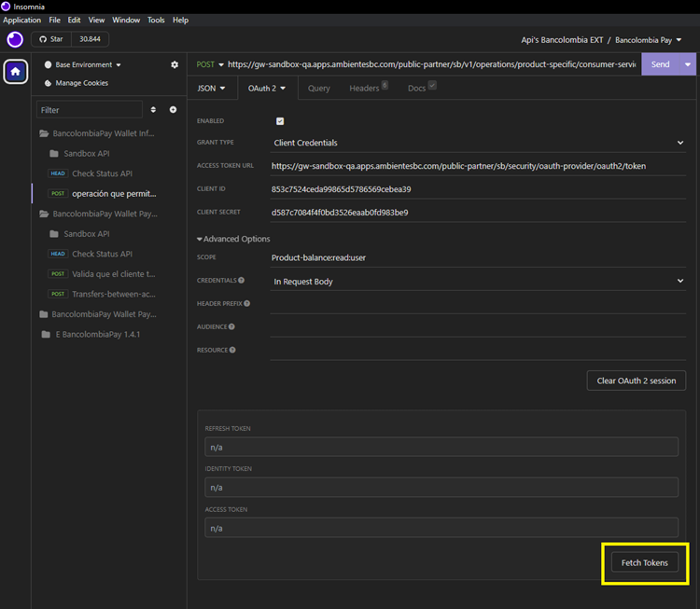Screen dimensions: 700x609
Task: Click Api's Bancolombia EXT breadcrumb
Action: click(562, 40)
